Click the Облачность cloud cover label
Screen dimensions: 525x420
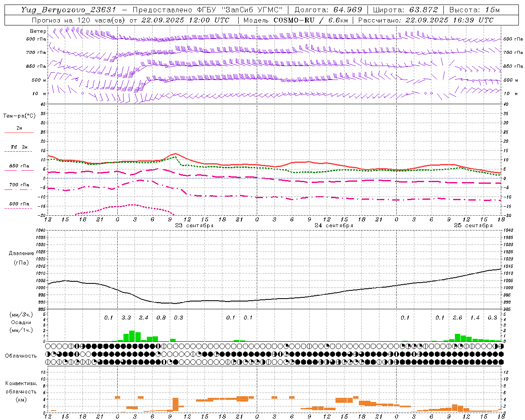point(21,356)
